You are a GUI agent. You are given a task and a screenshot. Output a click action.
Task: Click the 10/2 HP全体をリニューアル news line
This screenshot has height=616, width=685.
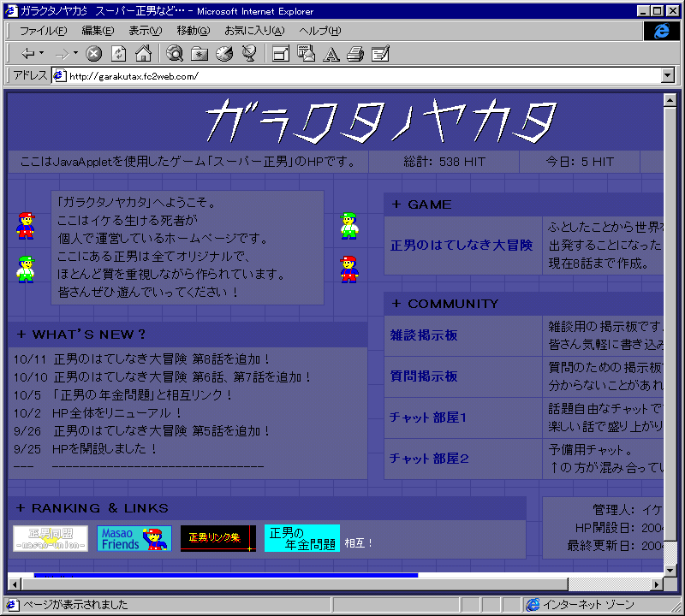coord(98,413)
